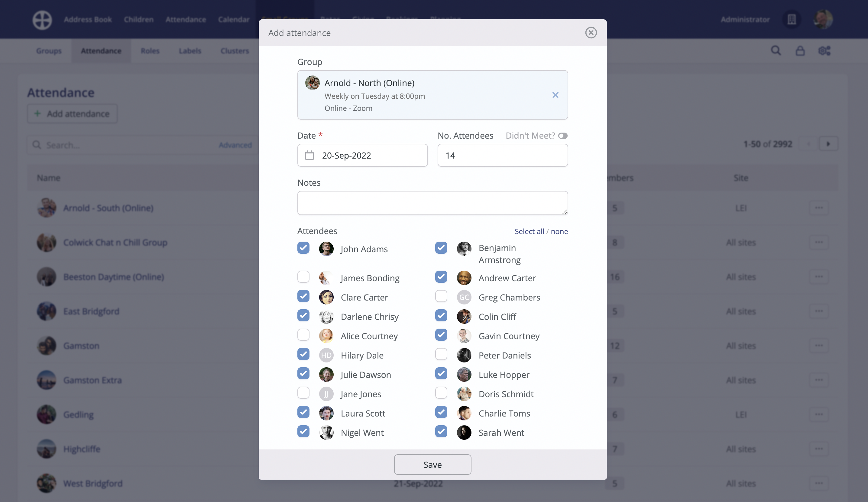Open the user profile avatar

[x=823, y=20]
